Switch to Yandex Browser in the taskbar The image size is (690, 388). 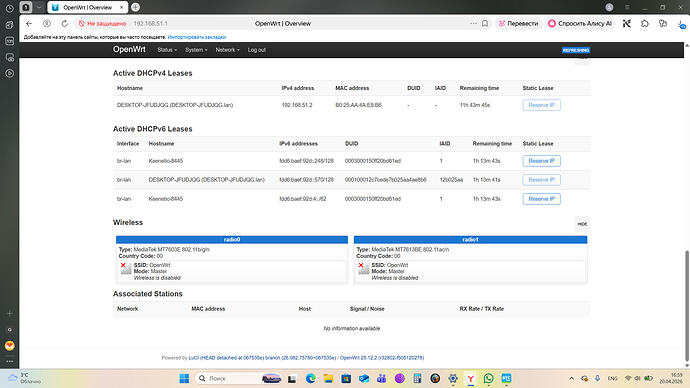coord(470,378)
